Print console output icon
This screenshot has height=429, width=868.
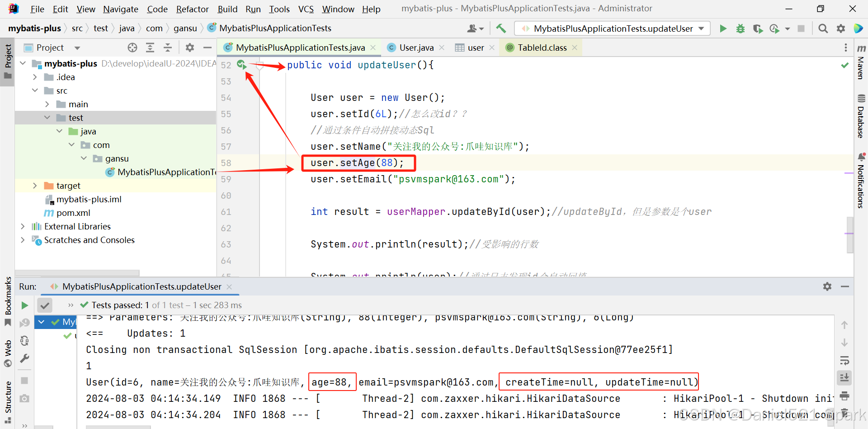coord(844,396)
